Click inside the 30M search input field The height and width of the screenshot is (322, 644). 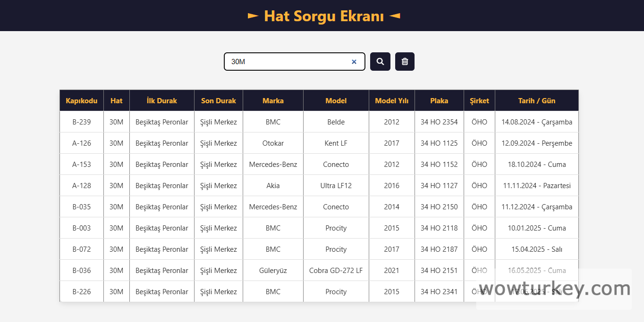coord(283,61)
